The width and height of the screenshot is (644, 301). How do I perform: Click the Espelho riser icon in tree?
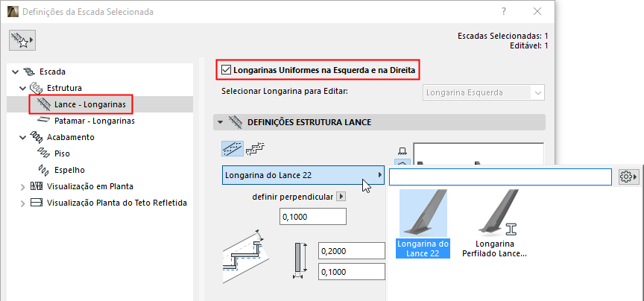point(43,170)
